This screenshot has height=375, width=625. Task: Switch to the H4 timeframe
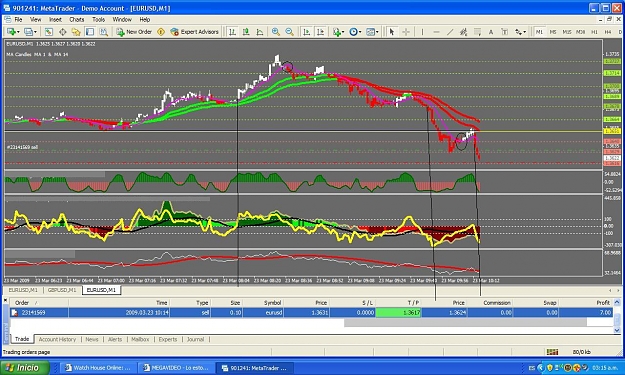[x=608, y=32]
